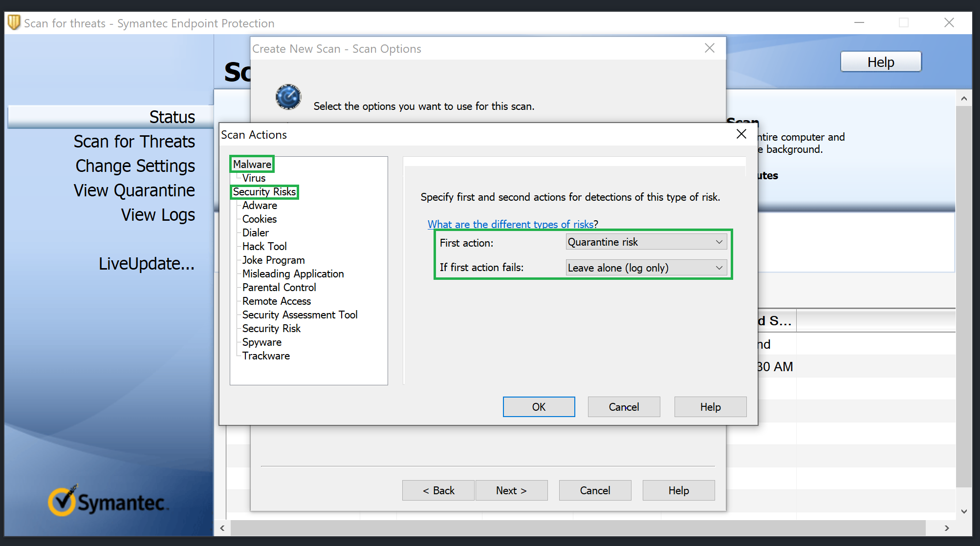The height and width of the screenshot is (546, 980).
Task: Select Adware under Security Risks
Action: pyautogui.click(x=259, y=205)
